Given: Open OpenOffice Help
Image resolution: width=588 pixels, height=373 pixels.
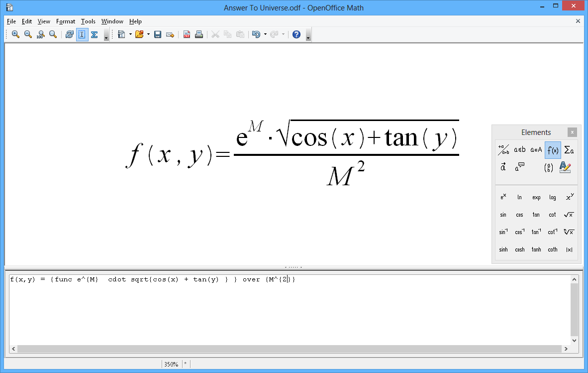Looking at the screenshot, I should pyautogui.click(x=297, y=34).
